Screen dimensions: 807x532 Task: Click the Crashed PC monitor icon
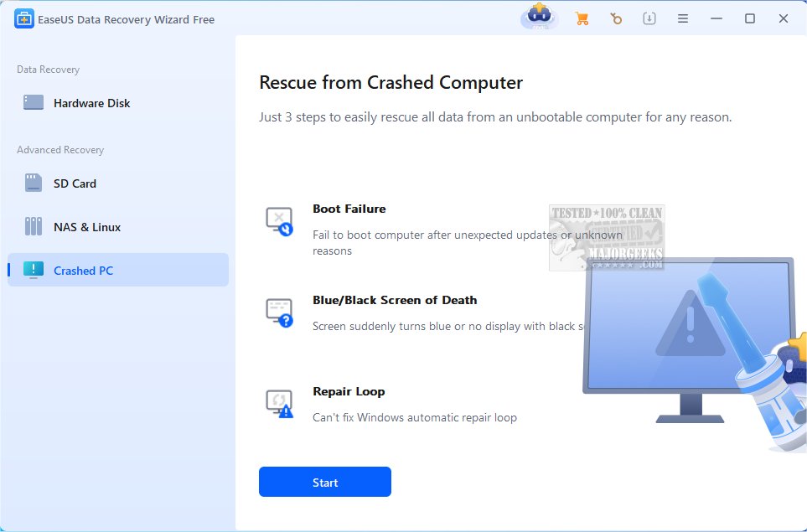[x=34, y=270]
